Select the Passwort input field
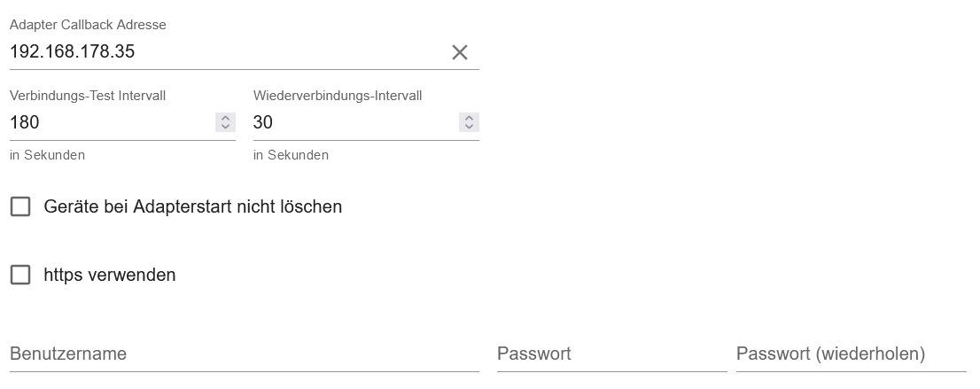 (611, 354)
